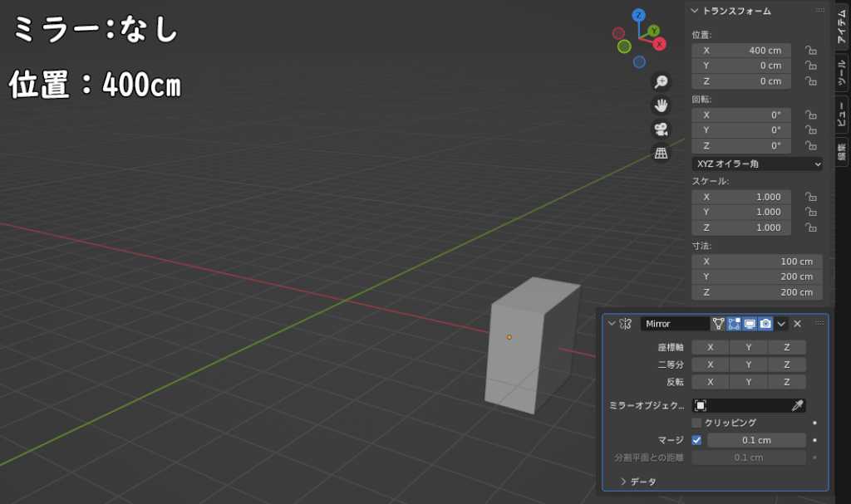Viewport: 851px width, 504px height.
Task: Click the Mirror modifier type icon
Action: pos(626,324)
